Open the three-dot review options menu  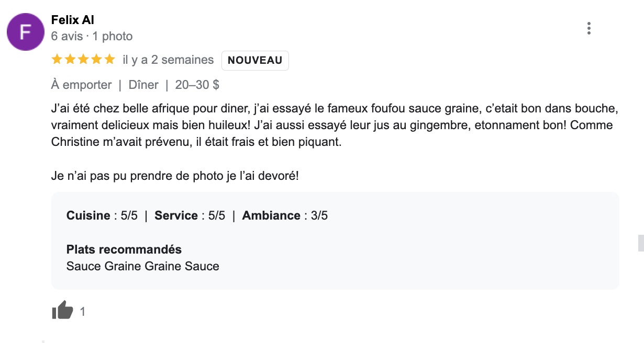click(x=589, y=28)
